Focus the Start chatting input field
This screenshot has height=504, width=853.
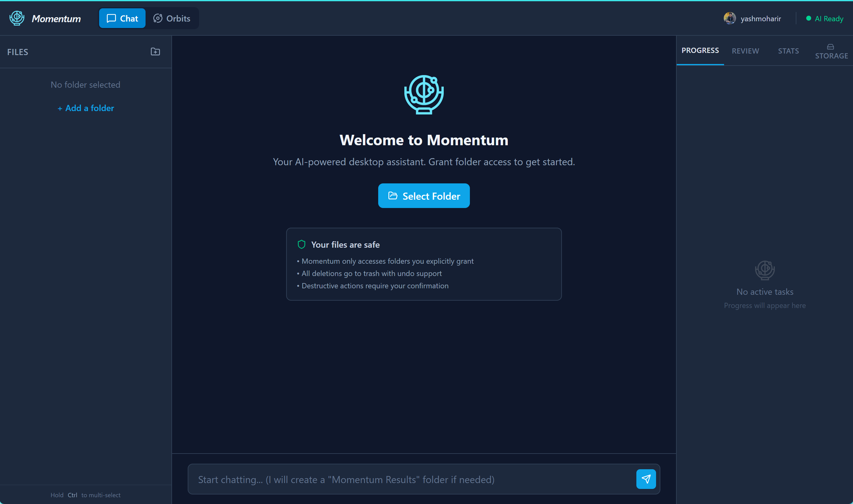(x=407, y=479)
